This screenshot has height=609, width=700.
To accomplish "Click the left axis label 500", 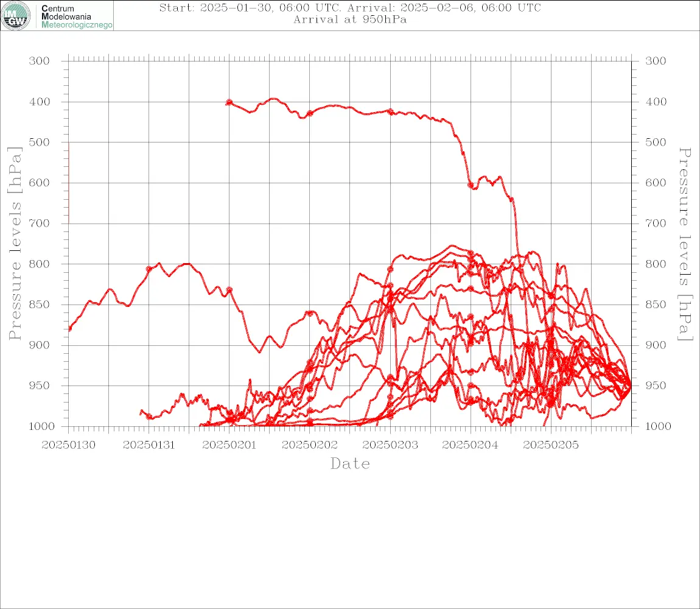I will (x=40, y=142).
